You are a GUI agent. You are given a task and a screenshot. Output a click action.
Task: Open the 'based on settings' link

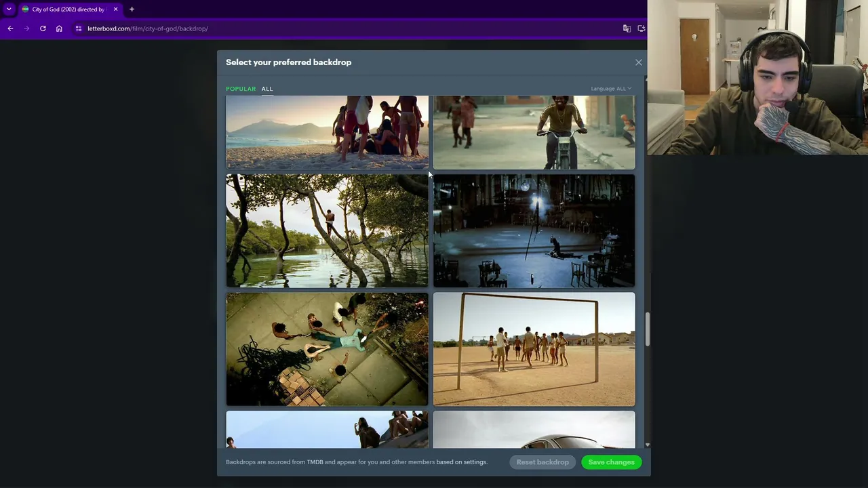(x=462, y=462)
